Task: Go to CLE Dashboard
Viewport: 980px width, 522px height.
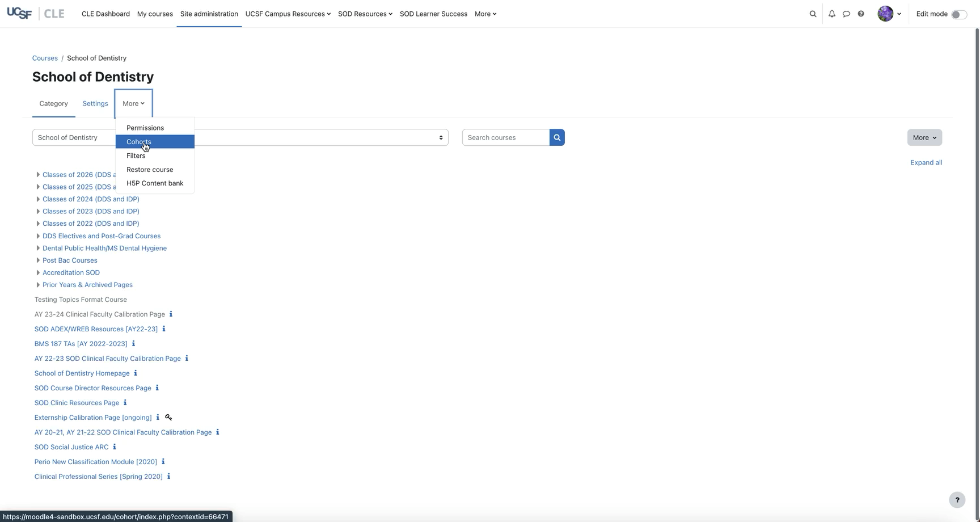Action: coord(105,14)
